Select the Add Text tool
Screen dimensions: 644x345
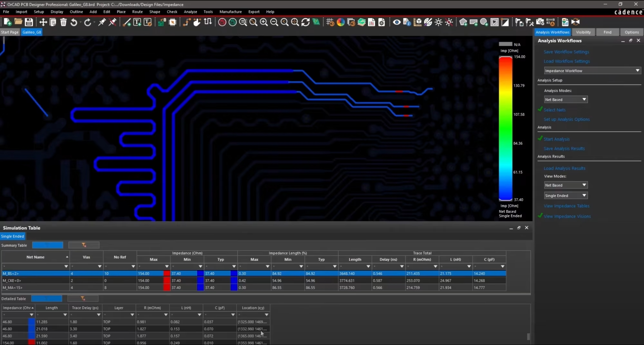137,22
